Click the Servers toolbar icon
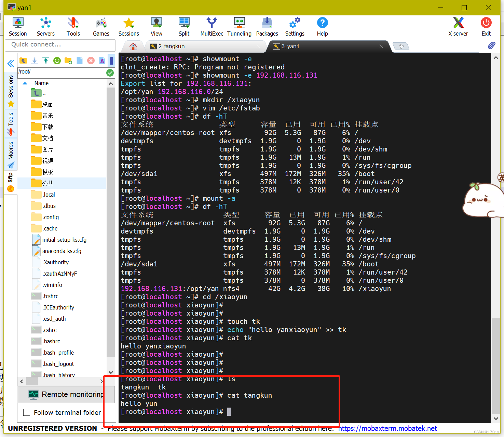 (x=46, y=26)
